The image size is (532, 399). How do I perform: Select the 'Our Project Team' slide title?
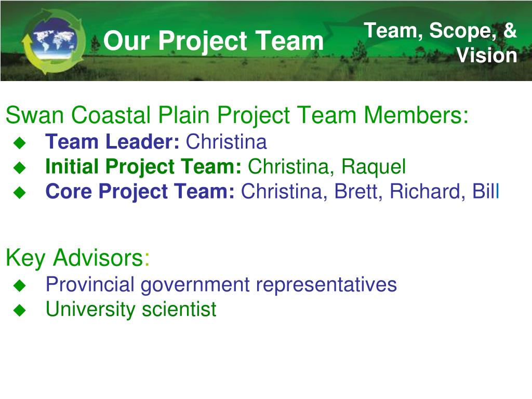pyautogui.click(x=214, y=42)
